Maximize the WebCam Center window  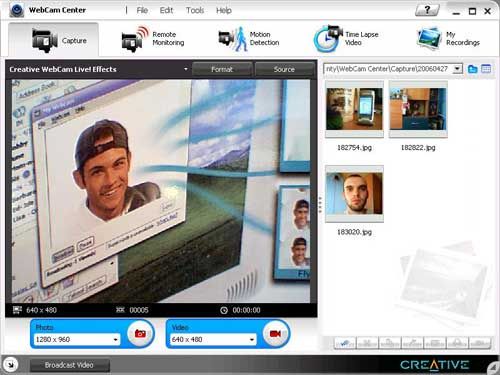[472, 11]
